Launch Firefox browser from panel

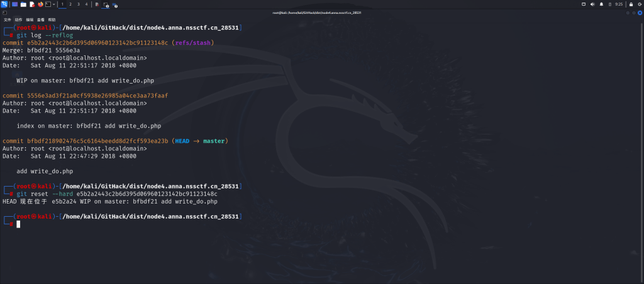pyautogui.click(x=40, y=4)
